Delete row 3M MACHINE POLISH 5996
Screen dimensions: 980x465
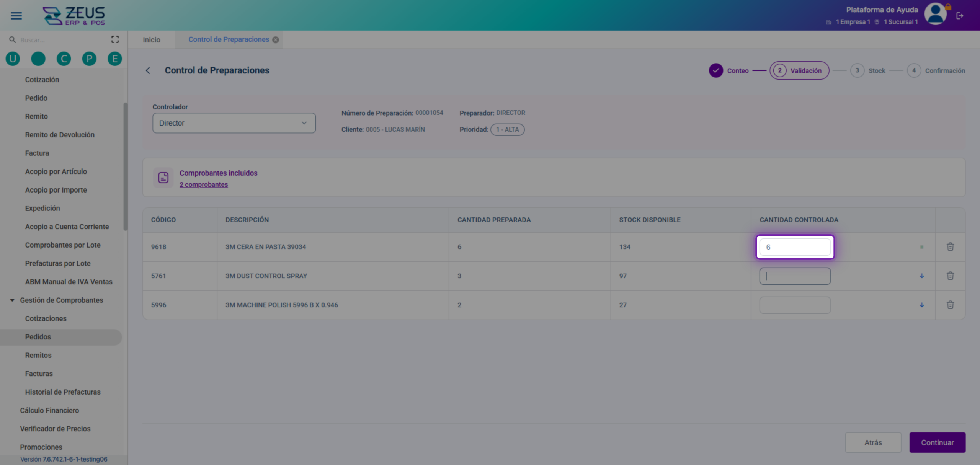(x=950, y=305)
